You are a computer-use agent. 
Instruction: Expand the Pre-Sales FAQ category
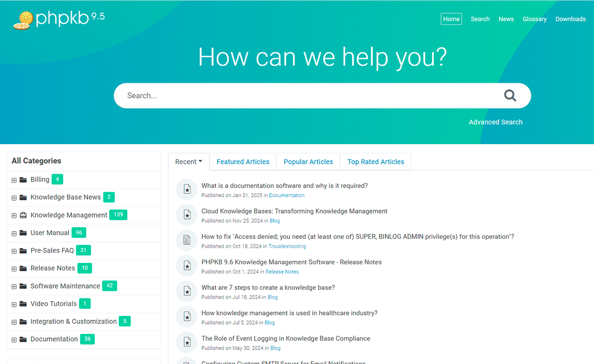coord(14,251)
